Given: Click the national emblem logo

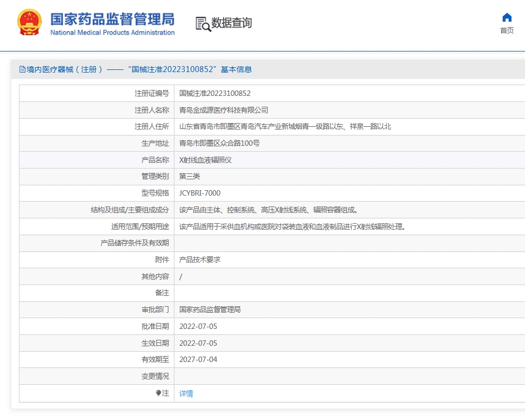Looking at the screenshot, I should coord(29,22).
